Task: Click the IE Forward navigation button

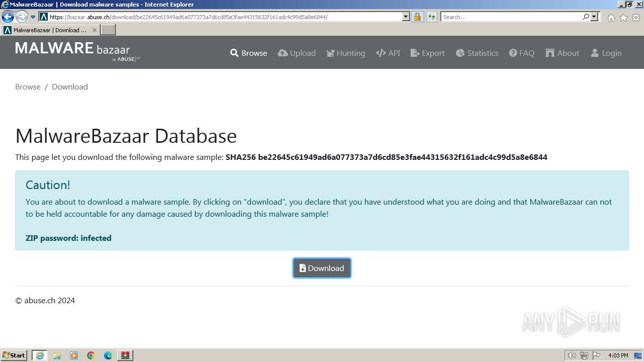Action: (x=21, y=17)
